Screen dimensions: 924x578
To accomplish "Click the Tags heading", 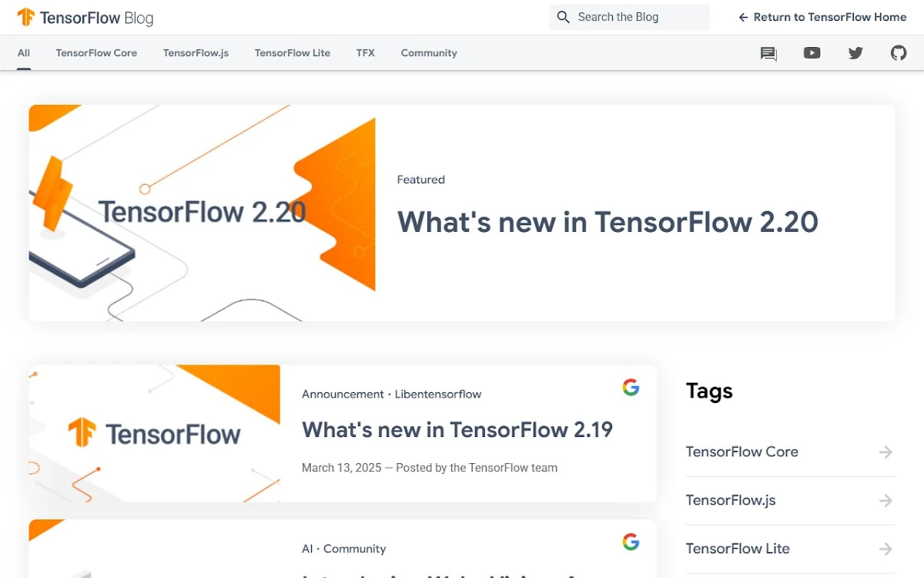I will [709, 391].
